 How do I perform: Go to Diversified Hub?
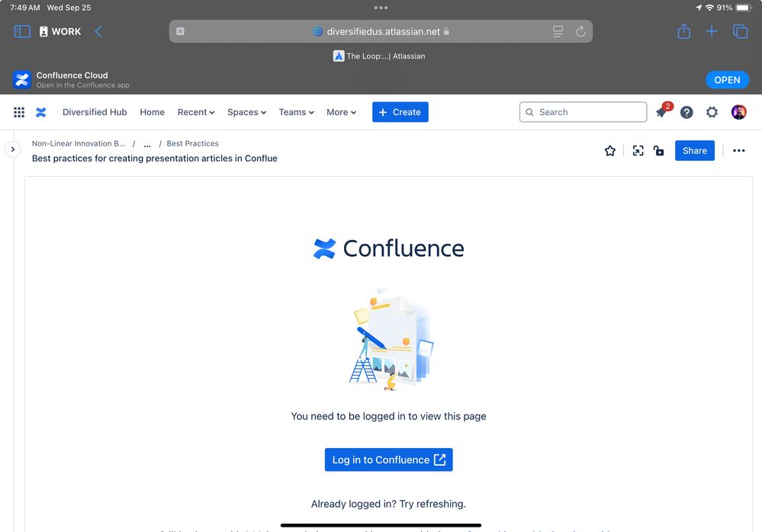95,112
